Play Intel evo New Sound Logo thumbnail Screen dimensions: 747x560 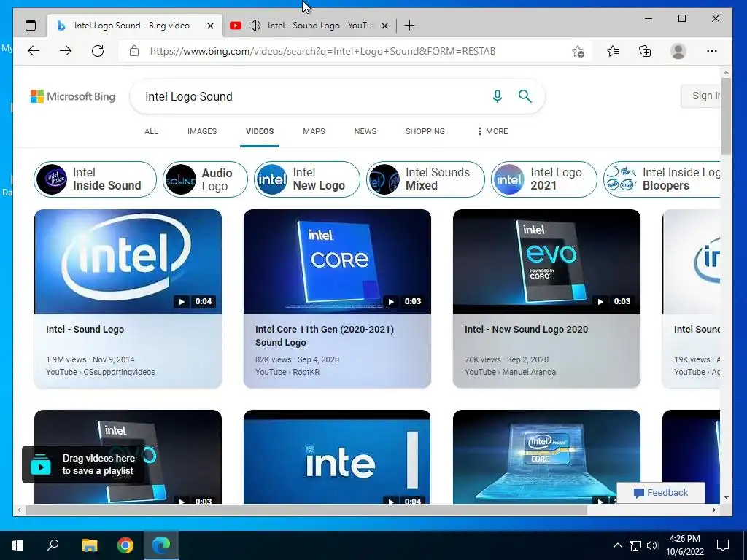pyautogui.click(x=546, y=262)
